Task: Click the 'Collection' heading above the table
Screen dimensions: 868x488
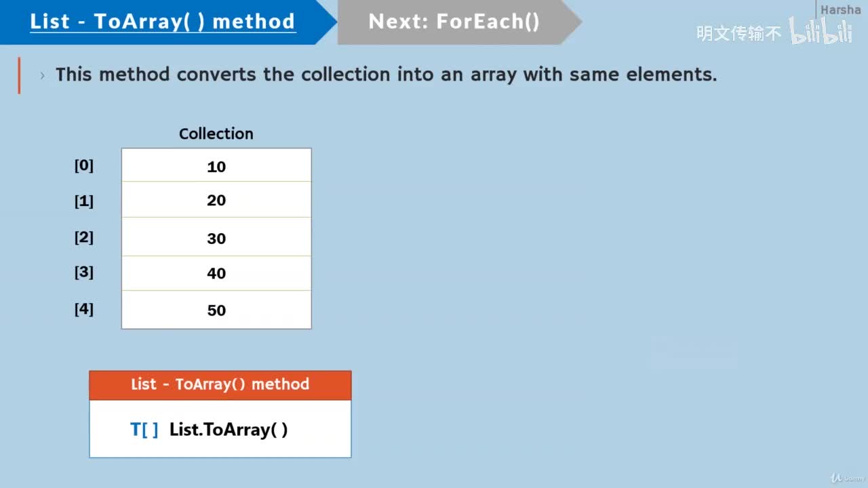Action: pos(216,134)
